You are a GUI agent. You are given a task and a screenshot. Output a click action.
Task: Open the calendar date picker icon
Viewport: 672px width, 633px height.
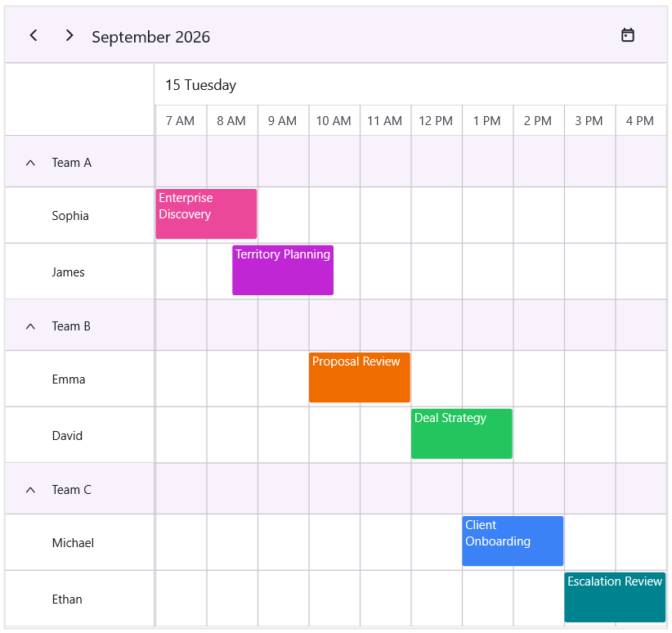coord(627,35)
